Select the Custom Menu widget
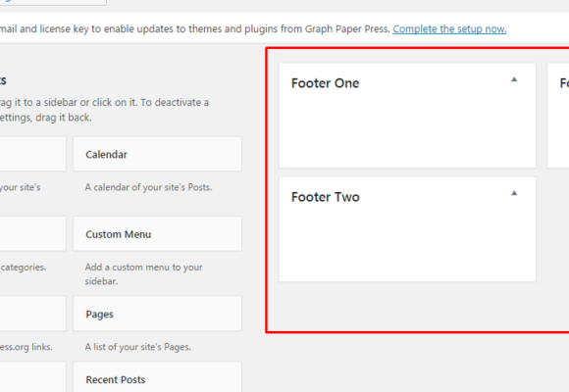 158,234
